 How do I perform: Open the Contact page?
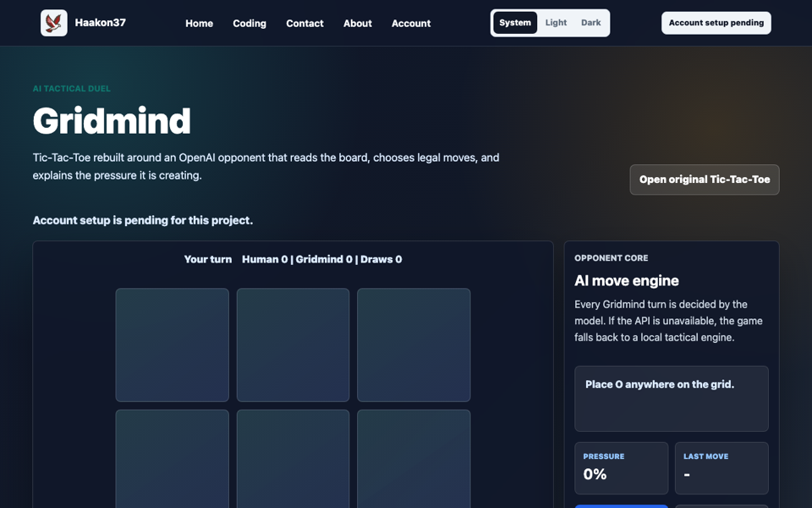[304, 24]
